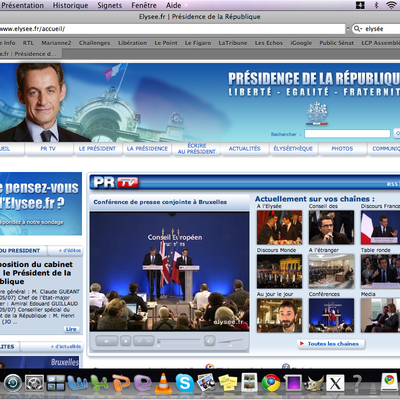Open the Fenêtre menu
The image size is (400, 400).
tap(144, 5)
